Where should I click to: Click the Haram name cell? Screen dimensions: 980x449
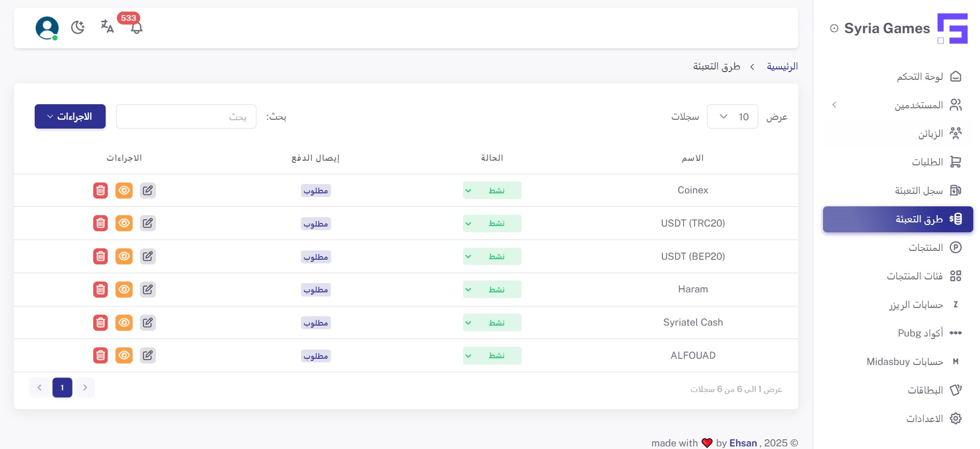click(x=693, y=289)
